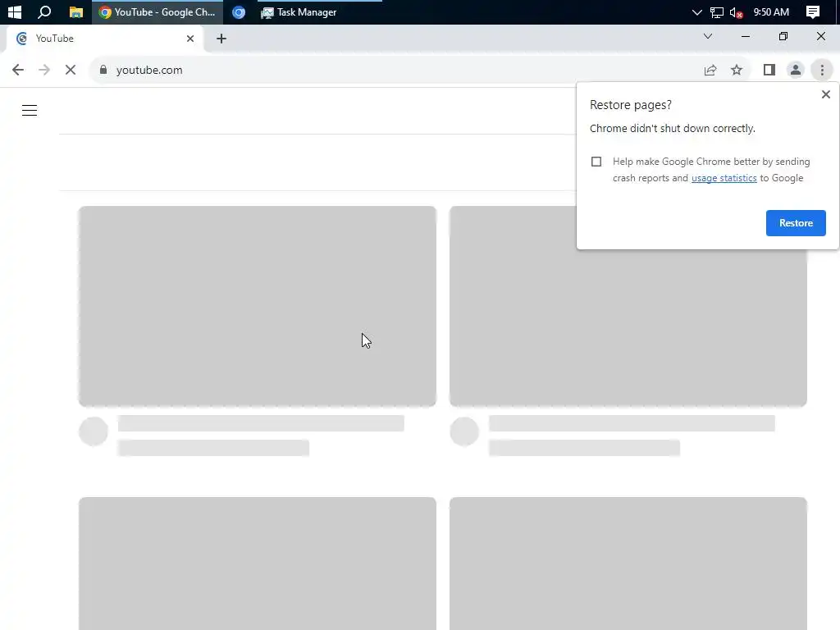
Task: Restore down the Chrome window
Action: [x=783, y=36]
